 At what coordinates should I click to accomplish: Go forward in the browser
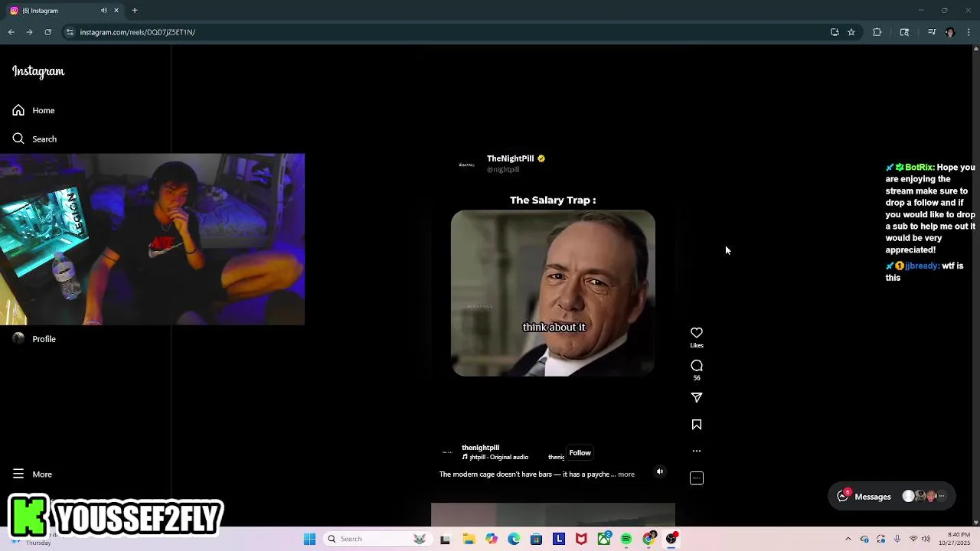[29, 32]
